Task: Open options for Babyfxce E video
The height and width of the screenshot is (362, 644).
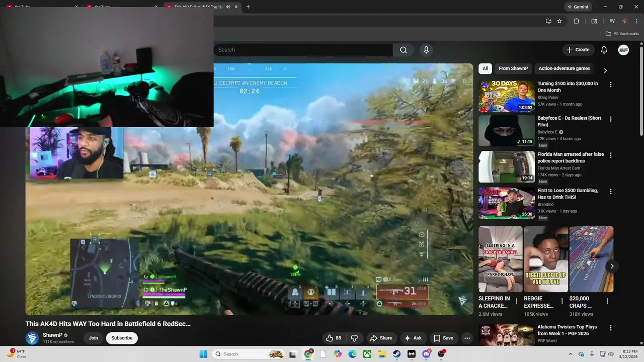Action: tap(611, 119)
